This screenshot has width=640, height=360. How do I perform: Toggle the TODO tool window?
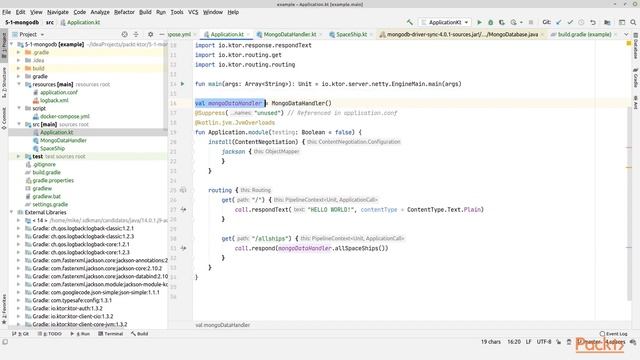49,334
